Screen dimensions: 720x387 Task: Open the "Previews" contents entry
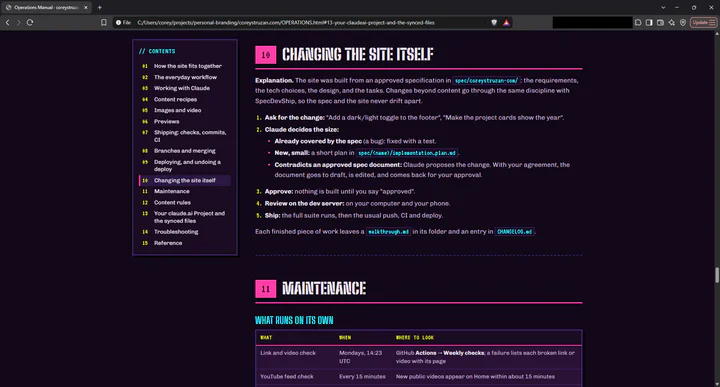point(167,122)
